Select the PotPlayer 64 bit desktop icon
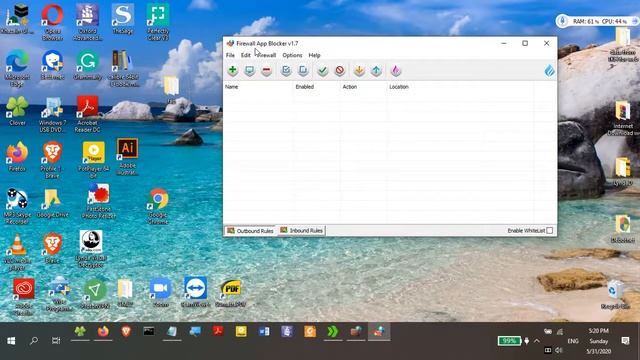This screenshot has height=360, width=640. tap(93, 160)
